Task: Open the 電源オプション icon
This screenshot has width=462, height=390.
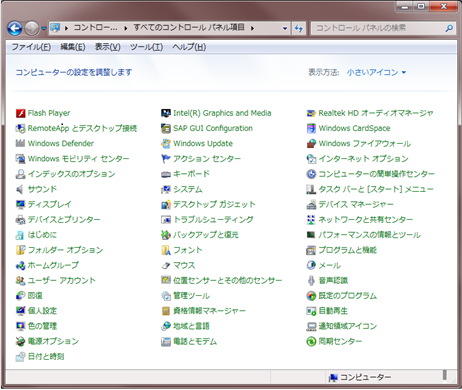Action: coord(21,341)
